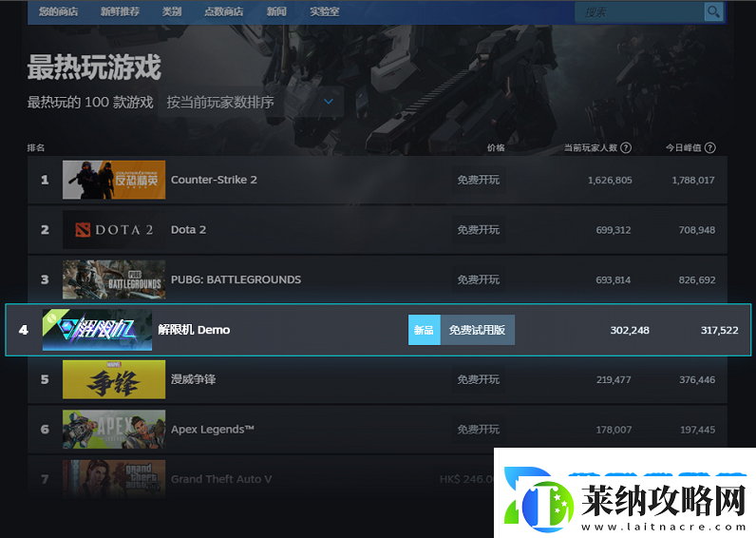Click the help icon beside 当前玩家人数
The image size is (756, 538).
click(625, 147)
